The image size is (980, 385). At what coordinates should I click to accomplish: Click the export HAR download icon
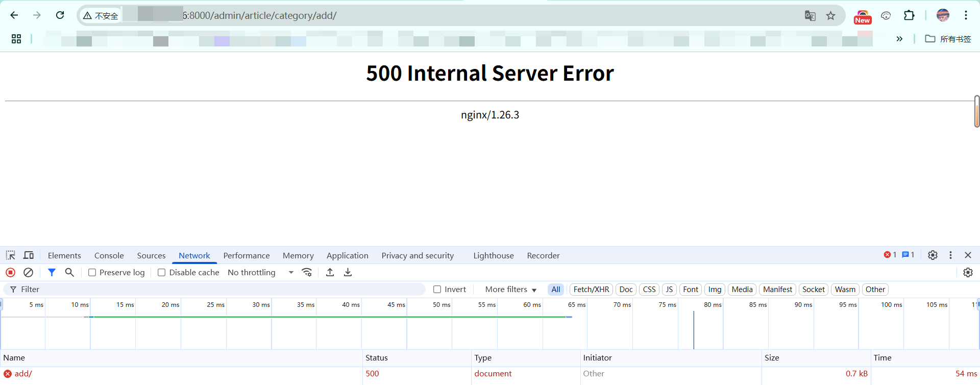(x=348, y=273)
